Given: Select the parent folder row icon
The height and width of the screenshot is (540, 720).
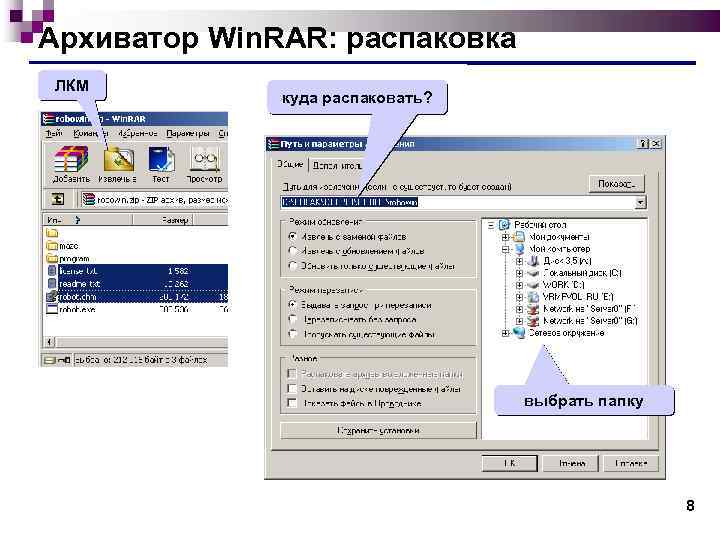Looking at the screenshot, I should [x=52, y=233].
